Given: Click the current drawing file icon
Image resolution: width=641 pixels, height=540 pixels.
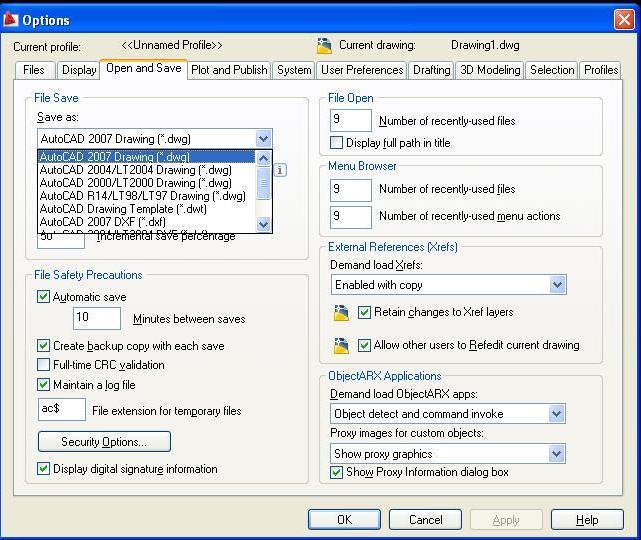Looking at the screenshot, I should [x=324, y=46].
